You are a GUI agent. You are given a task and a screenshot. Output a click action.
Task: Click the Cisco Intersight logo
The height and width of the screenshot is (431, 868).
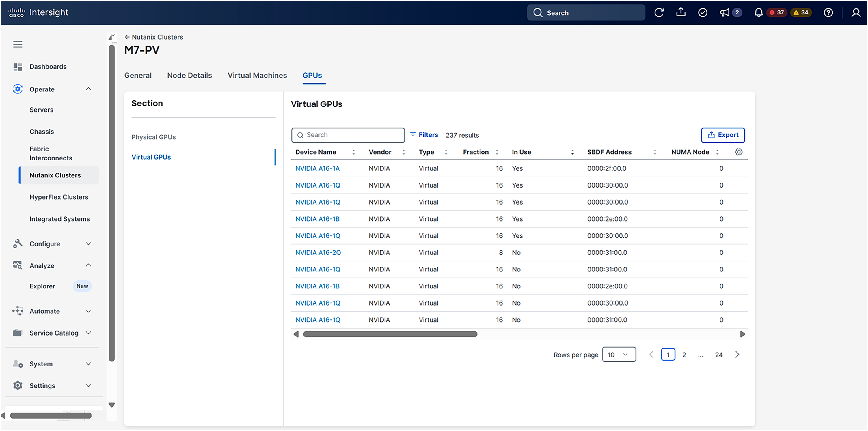point(38,12)
